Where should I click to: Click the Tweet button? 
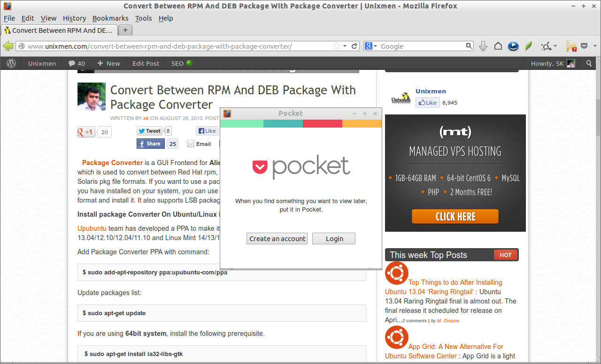[150, 131]
